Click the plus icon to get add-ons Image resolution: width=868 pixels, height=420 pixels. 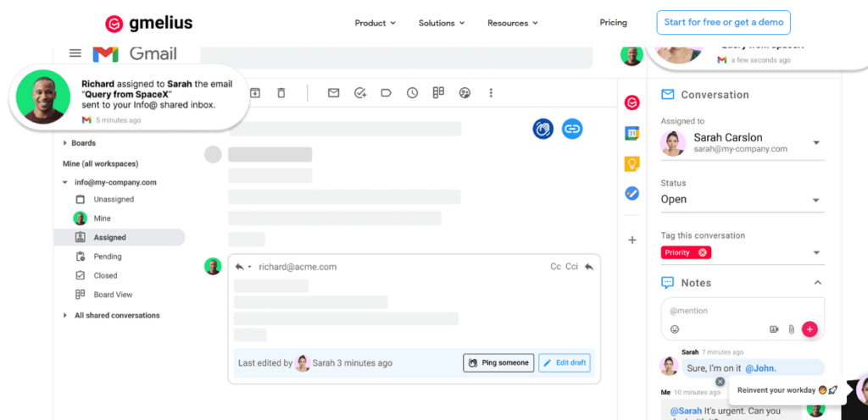(x=632, y=240)
